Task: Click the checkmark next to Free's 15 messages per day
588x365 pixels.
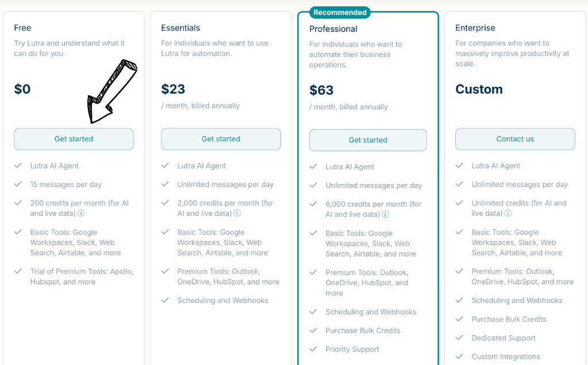Action: click(x=18, y=185)
